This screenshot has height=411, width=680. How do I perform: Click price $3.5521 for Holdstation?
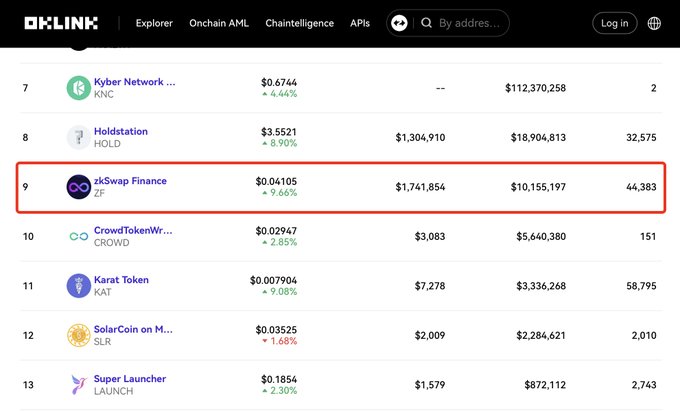[x=279, y=132]
